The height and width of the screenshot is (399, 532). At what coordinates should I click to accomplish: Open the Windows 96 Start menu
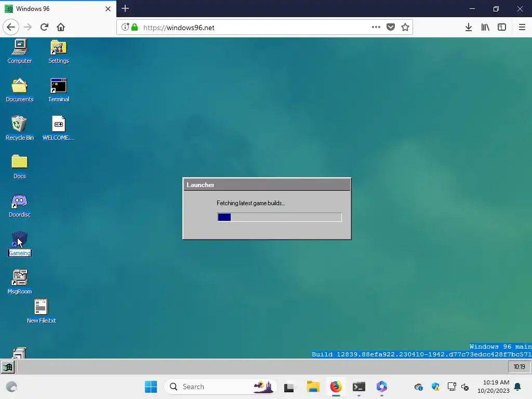[x=7, y=367]
